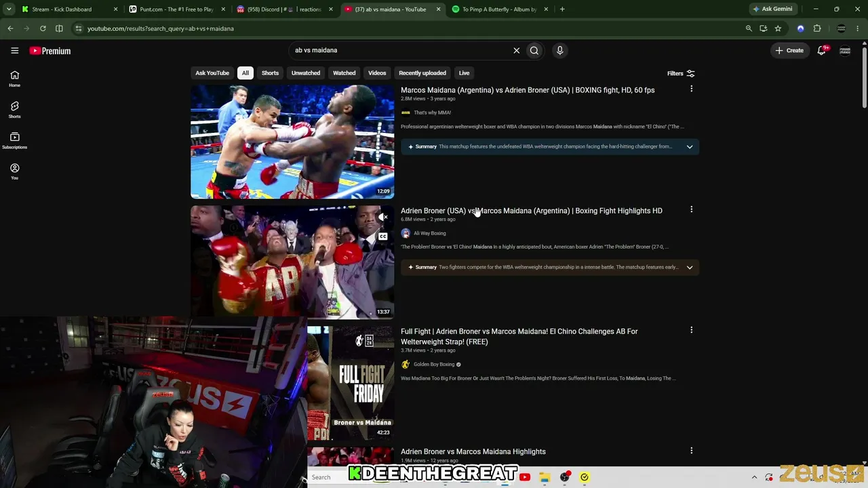
Task: Bookmark this page with the star icon
Action: [778, 28]
